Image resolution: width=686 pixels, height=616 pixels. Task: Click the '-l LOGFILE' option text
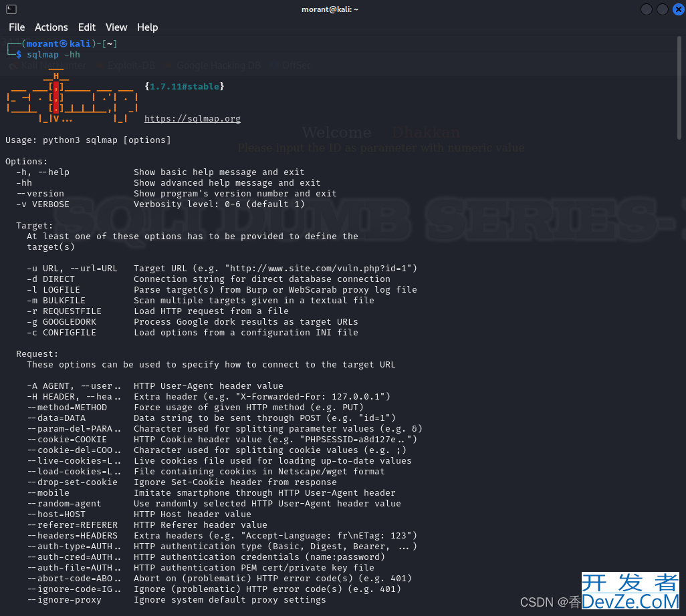click(53, 290)
